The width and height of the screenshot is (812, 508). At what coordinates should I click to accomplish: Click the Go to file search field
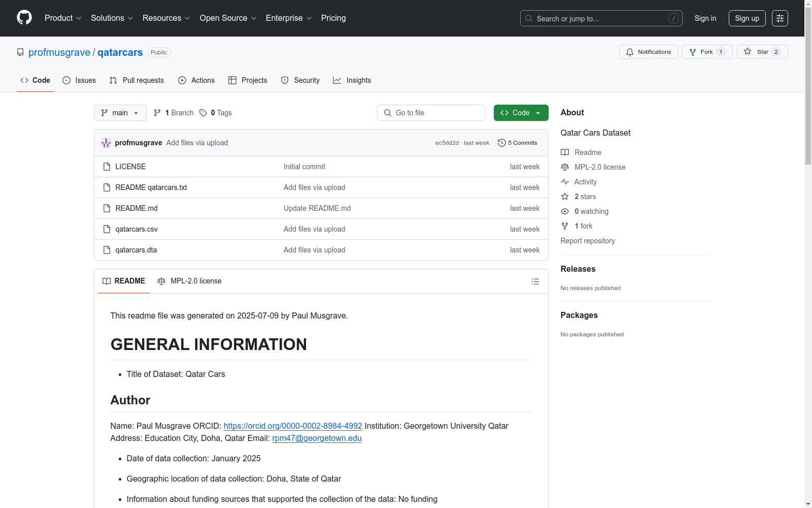(x=431, y=113)
